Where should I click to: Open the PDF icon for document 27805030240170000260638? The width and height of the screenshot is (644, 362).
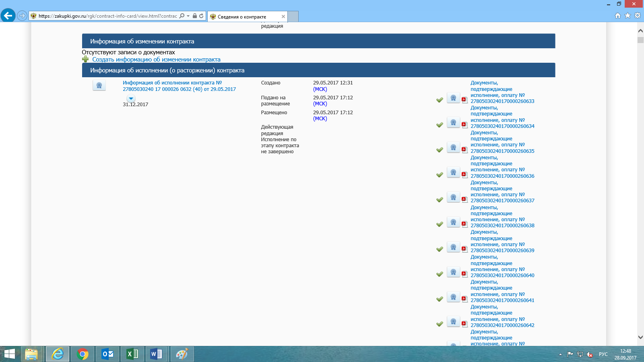tap(464, 224)
